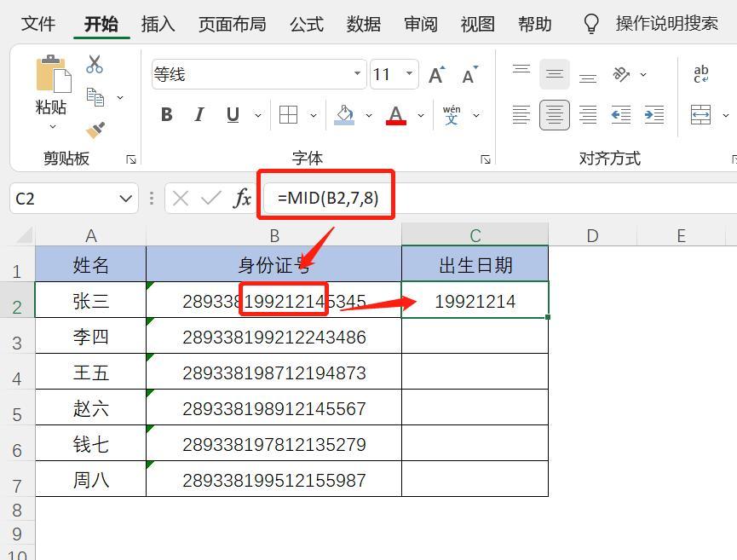Toggle Bold formatting
The image size is (737, 560).
[167, 115]
